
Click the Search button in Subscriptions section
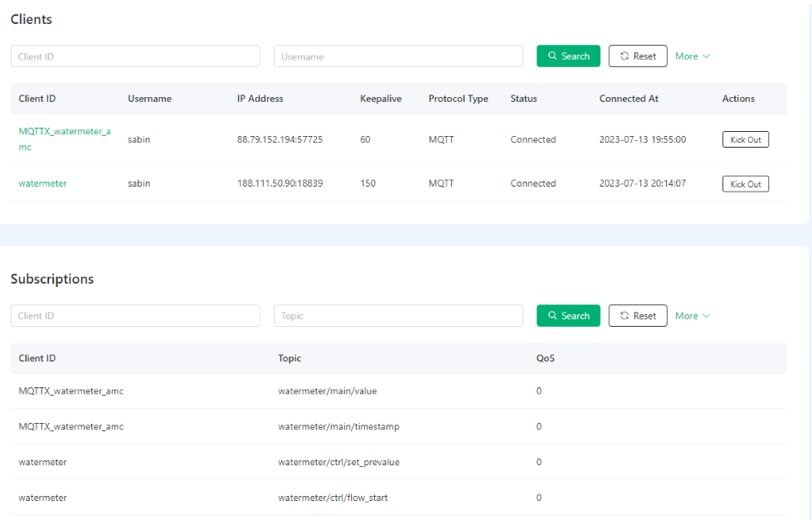[x=568, y=316]
